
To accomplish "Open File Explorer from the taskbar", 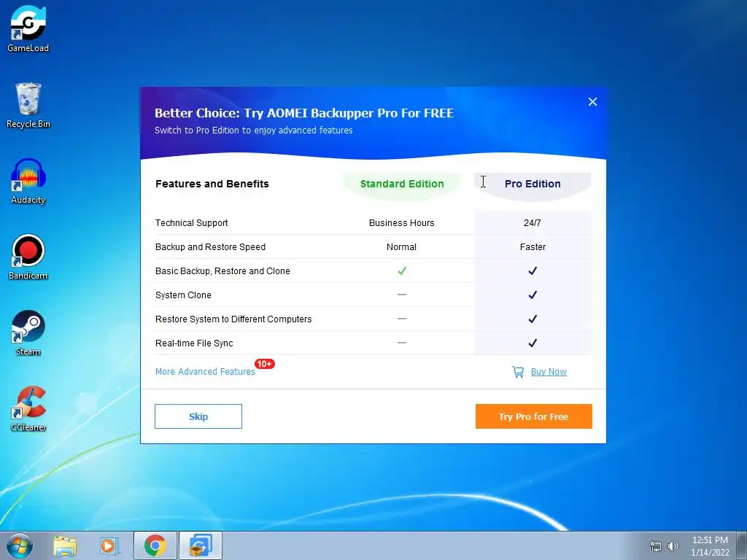I will (65, 545).
